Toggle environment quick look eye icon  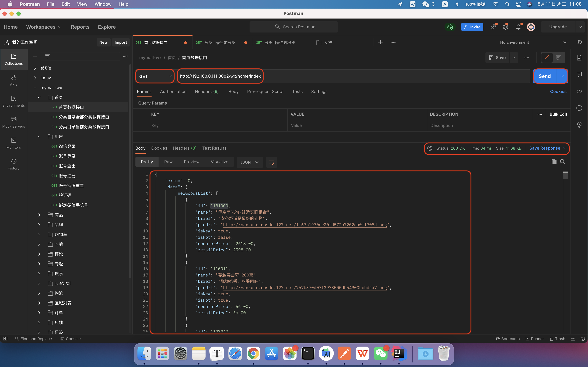tap(579, 42)
